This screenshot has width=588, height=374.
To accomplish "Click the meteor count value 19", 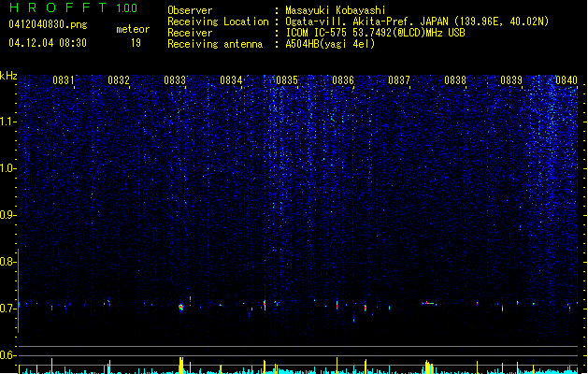I will point(136,43).
